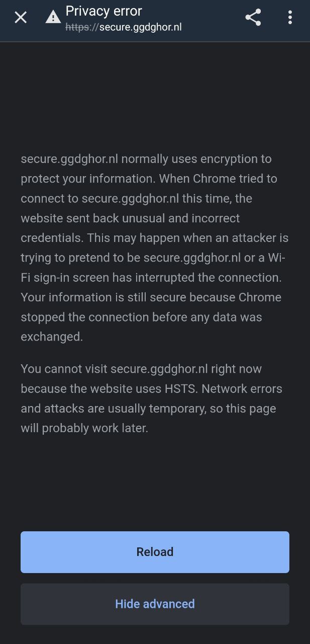Tap the word "exchanged." ending the first paragraph

52,337
